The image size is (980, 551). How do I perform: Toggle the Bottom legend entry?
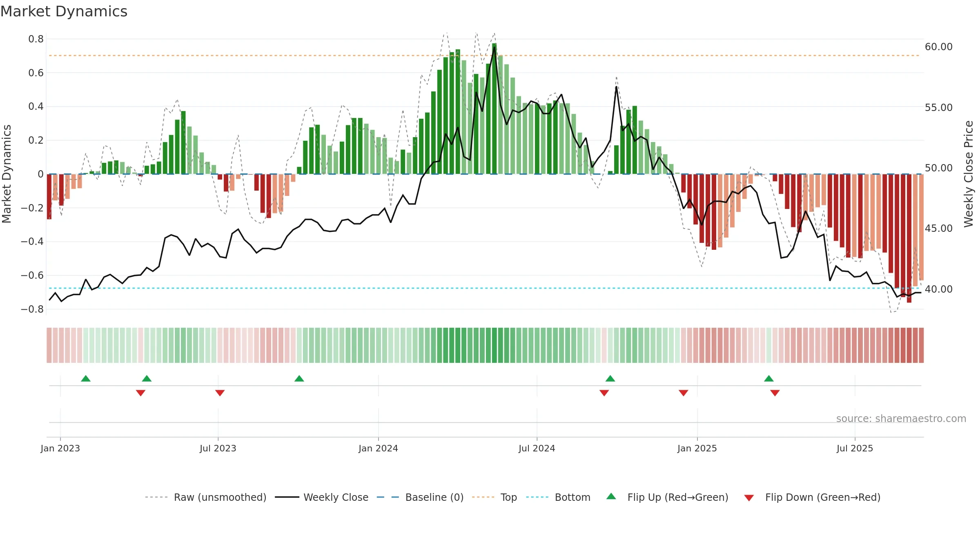(558, 497)
